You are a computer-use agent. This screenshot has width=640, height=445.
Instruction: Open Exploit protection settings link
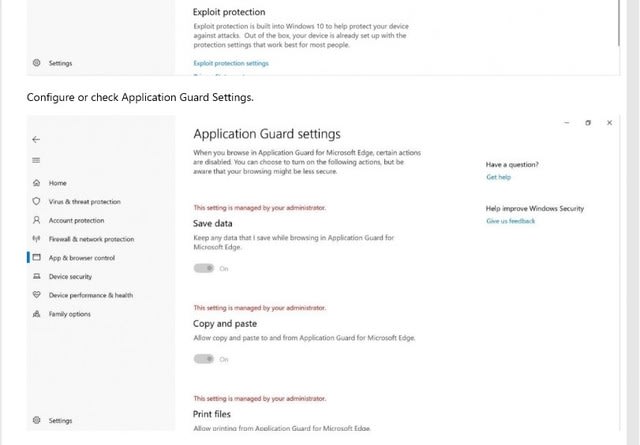(x=231, y=63)
